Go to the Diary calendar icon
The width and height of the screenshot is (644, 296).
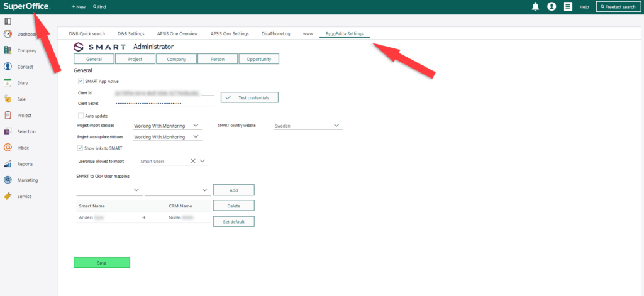[8, 82]
